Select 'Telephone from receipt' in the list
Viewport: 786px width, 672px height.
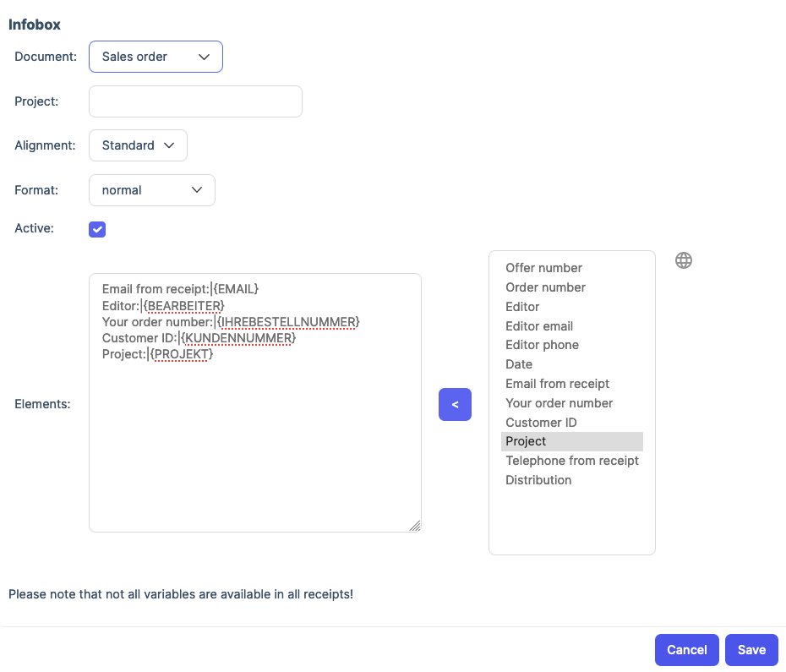click(x=571, y=461)
